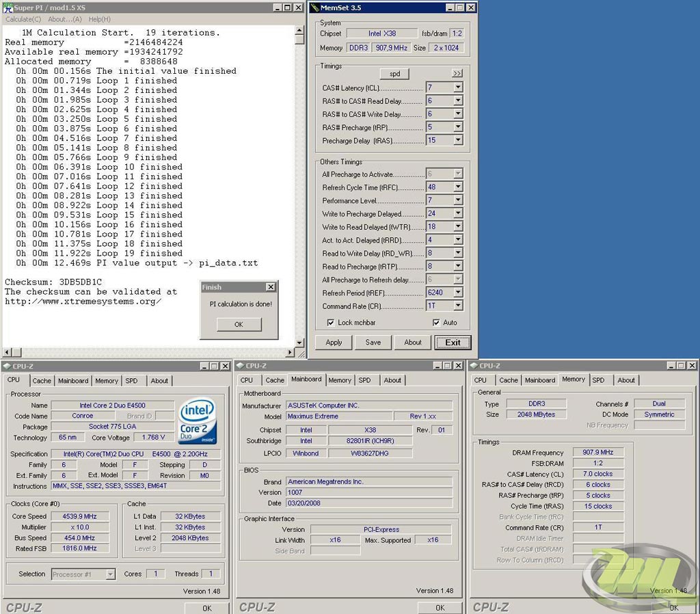Open About tab in CPU-Z CPU window
This screenshot has height=614, width=700.
159,381
